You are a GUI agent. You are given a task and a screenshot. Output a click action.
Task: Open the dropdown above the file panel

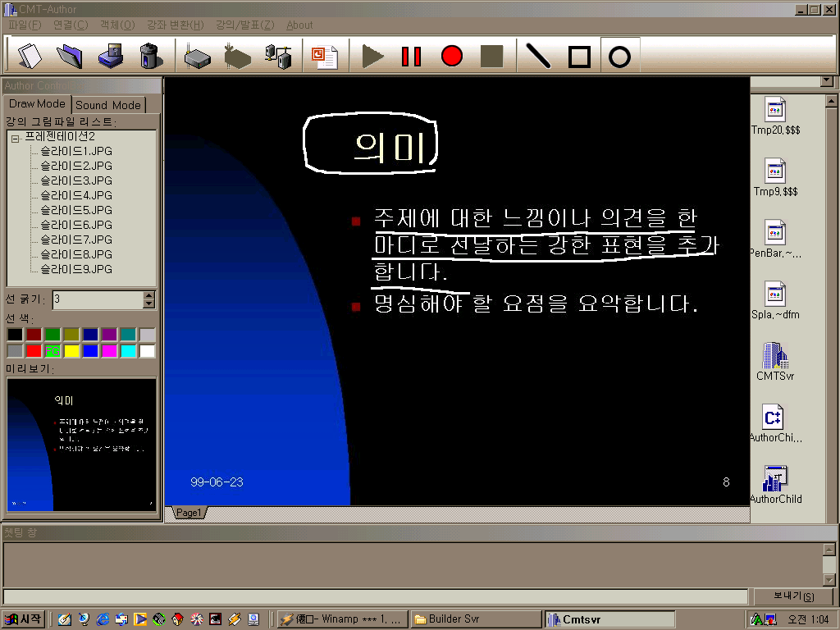(826, 81)
